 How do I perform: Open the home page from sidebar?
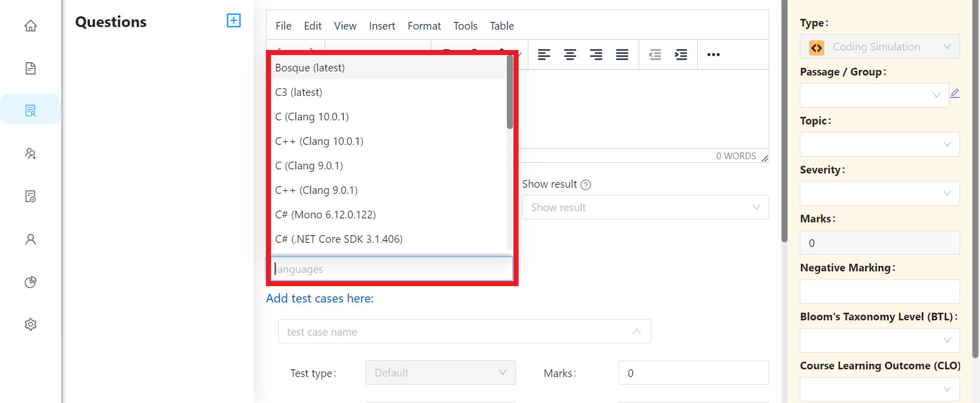point(31,26)
